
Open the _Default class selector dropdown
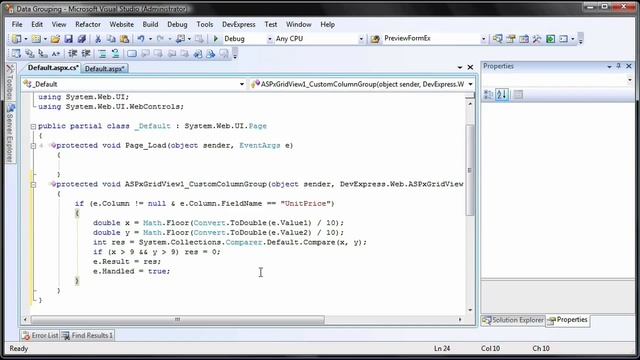(x=242, y=84)
